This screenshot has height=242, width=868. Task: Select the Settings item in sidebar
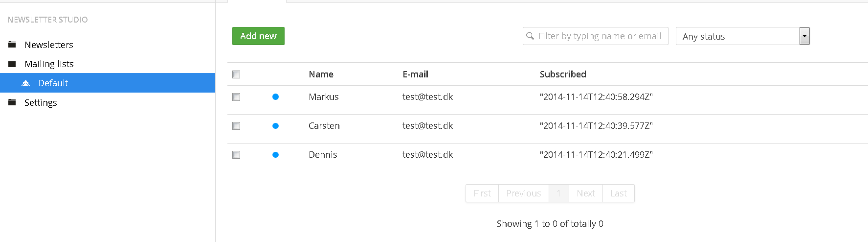pos(41,102)
